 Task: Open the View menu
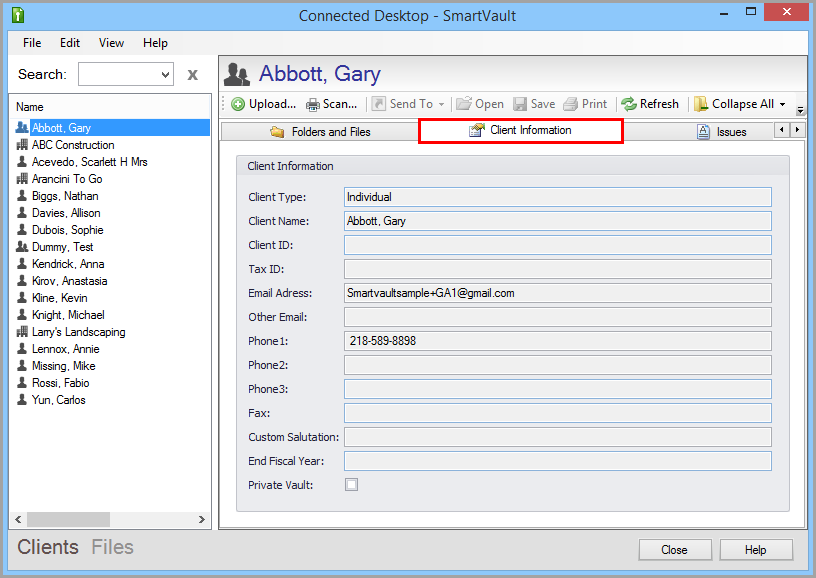(x=111, y=43)
